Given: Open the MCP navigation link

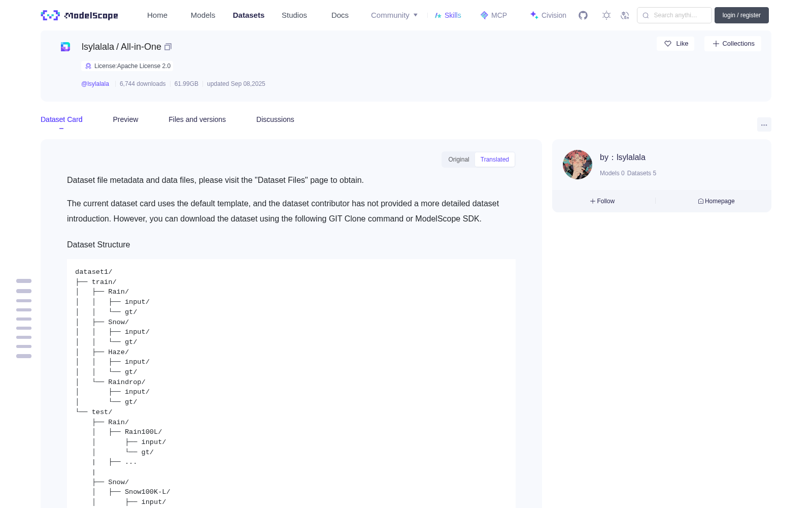Looking at the screenshot, I should coord(499,15).
